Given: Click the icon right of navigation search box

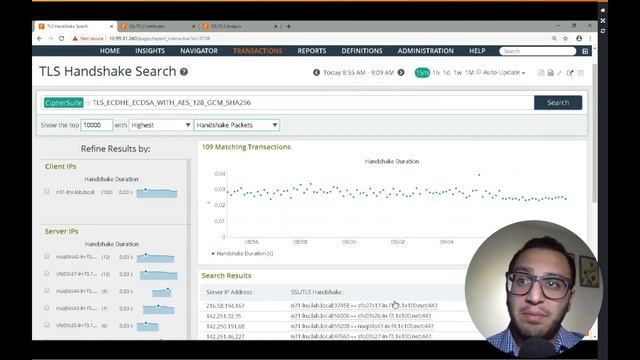Looking at the screenshot, I should tap(585, 51).
